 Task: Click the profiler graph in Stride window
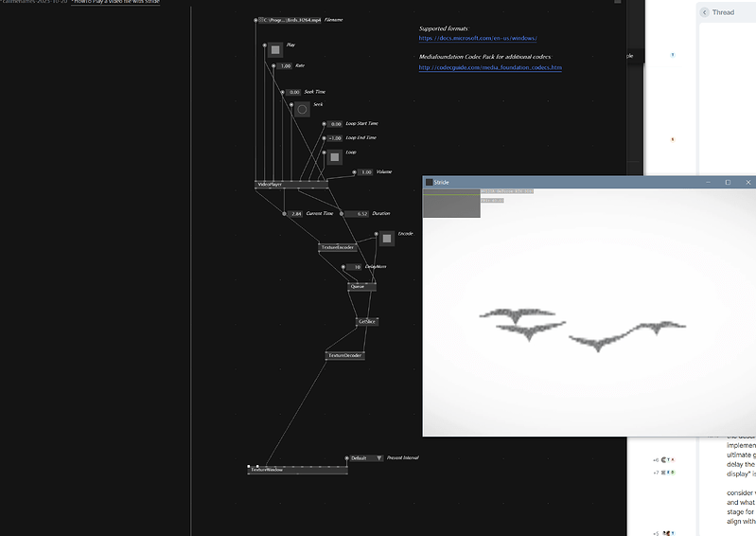(451, 203)
